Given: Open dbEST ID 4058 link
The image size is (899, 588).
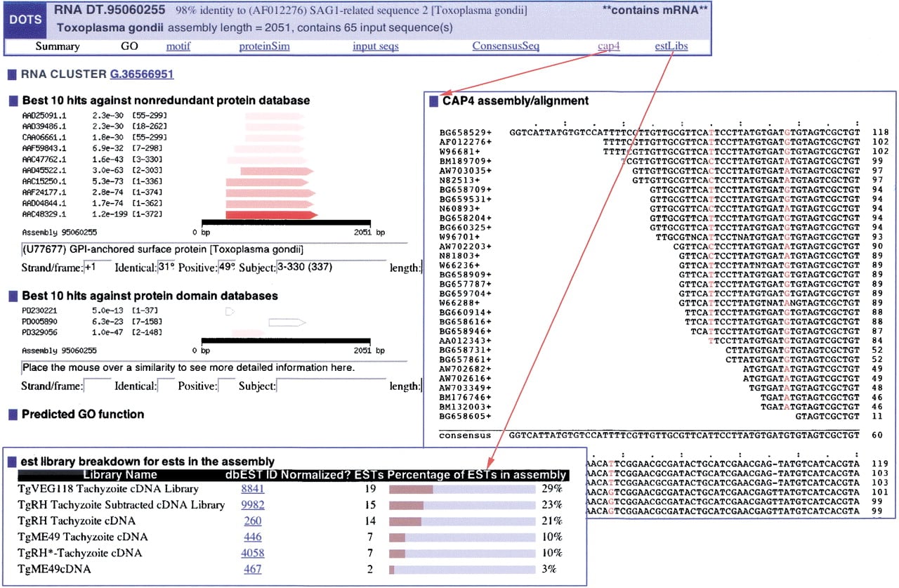Looking at the screenshot, I should (253, 554).
